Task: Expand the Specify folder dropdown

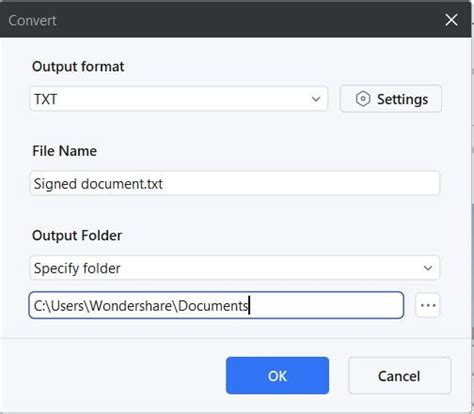Action: click(235, 268)
